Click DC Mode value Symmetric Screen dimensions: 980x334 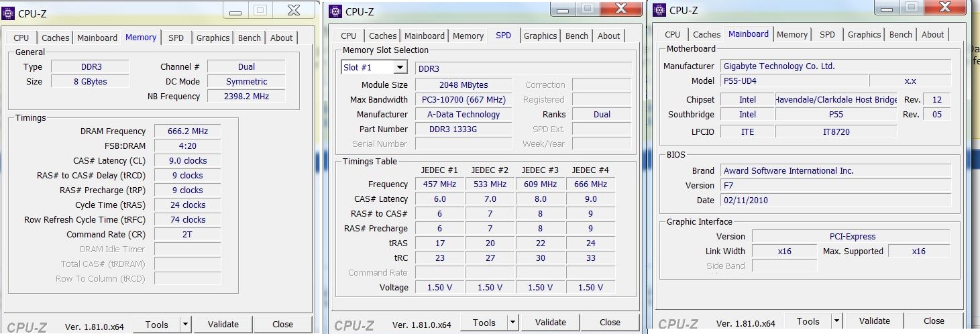coord(246,82)
